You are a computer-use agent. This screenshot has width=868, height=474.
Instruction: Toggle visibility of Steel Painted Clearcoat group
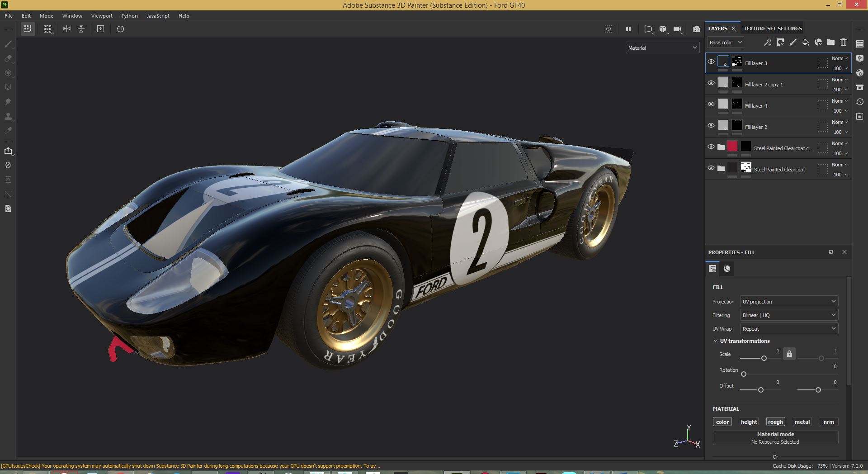[711, 167]
